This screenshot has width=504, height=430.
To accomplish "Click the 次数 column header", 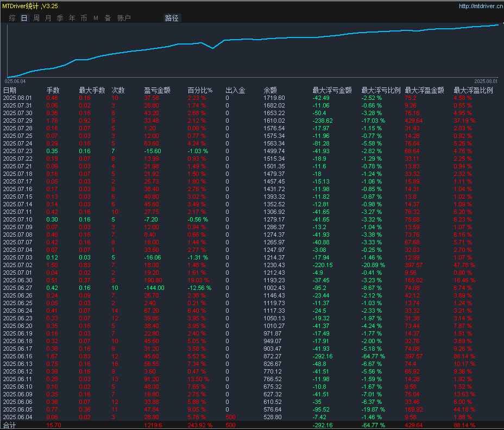I will tap(118, 90).
